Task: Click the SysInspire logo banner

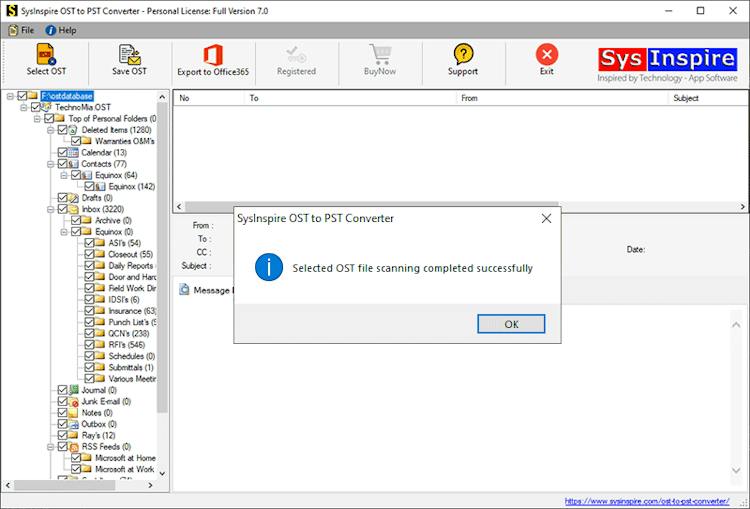Action: 667,65
